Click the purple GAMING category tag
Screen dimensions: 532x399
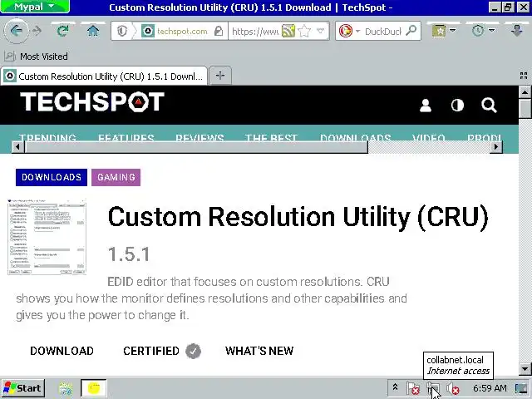(116, 177)
